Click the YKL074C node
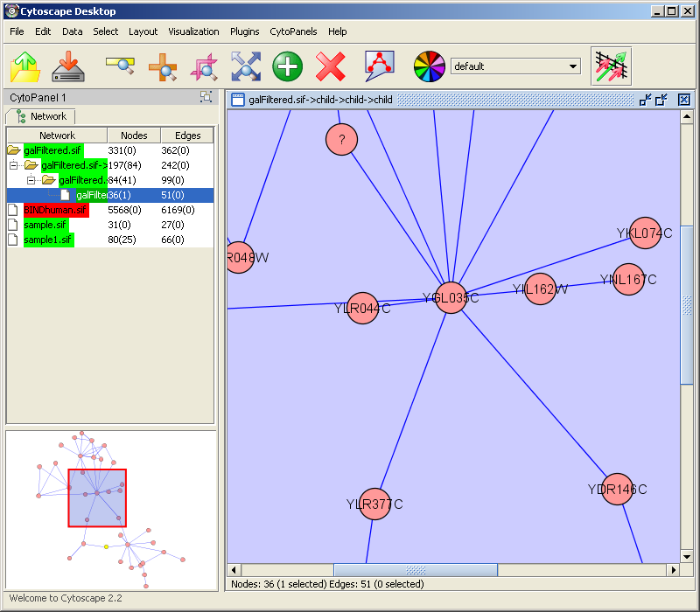 tap(645, 233)
